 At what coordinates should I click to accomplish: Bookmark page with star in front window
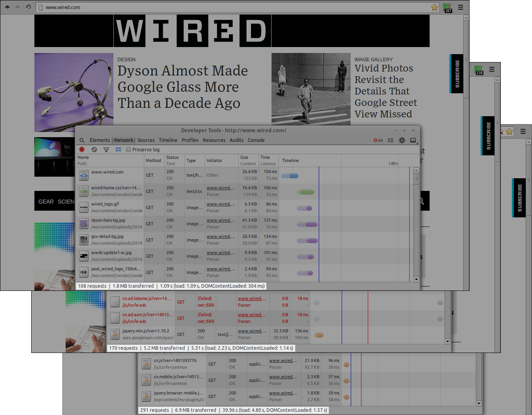point(434,7)
